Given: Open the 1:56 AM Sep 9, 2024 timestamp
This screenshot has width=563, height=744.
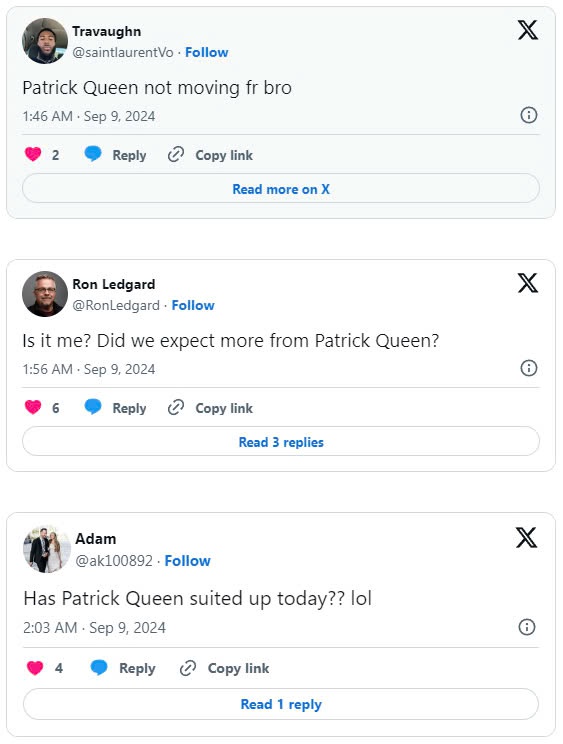Looking at the screenshot, I should coord(89,369).
